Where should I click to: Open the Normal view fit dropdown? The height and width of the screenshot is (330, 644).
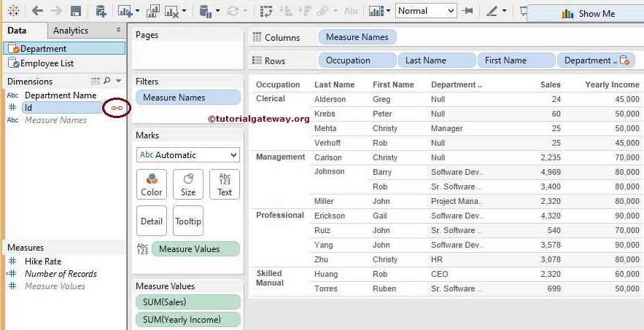tap(427, 11)
